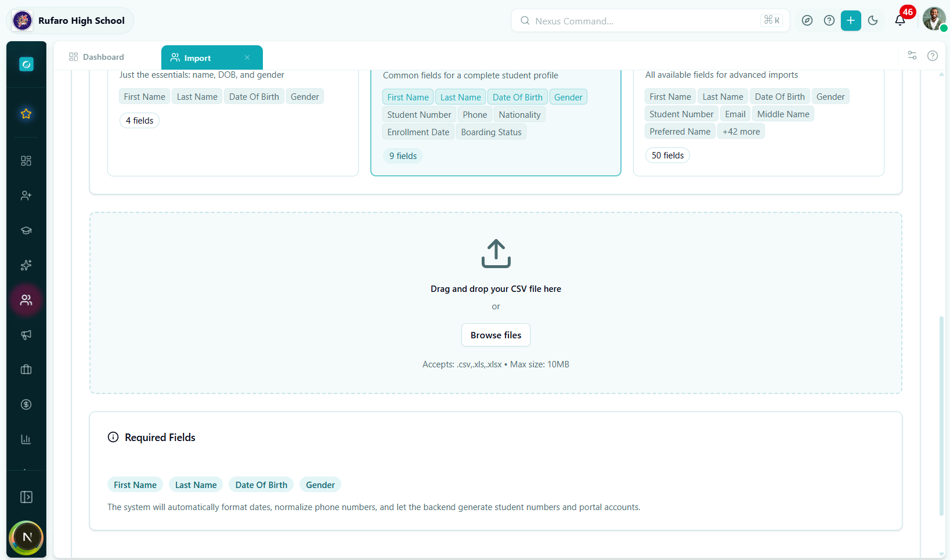
Task: Open the add-person admissions icon in the sidebar
Action: 26,196
